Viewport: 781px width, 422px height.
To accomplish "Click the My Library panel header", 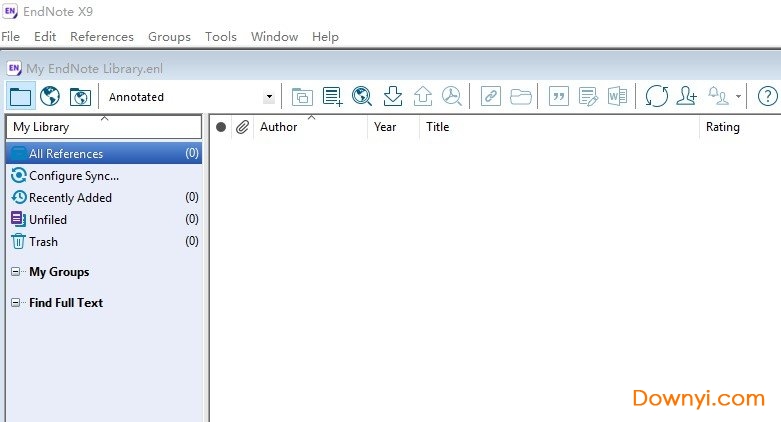I will click(x=104, y=127).
